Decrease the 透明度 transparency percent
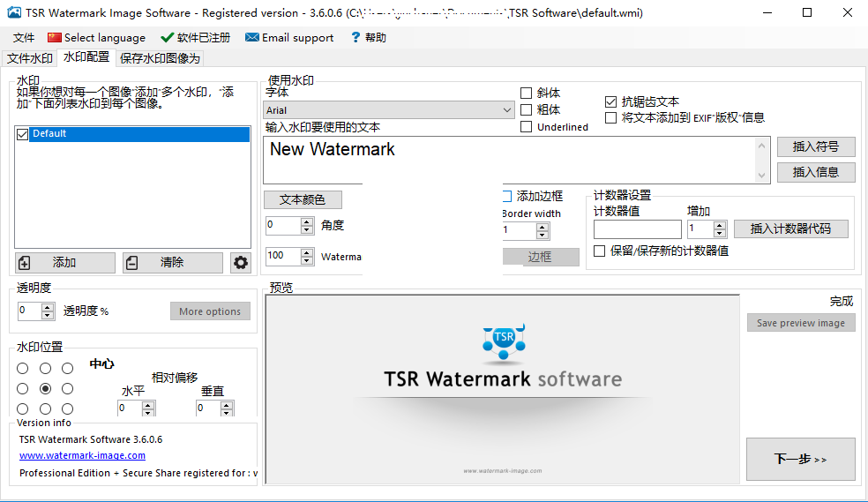The width and height of the screenshot is (868, 502). [x=48, y=316]
